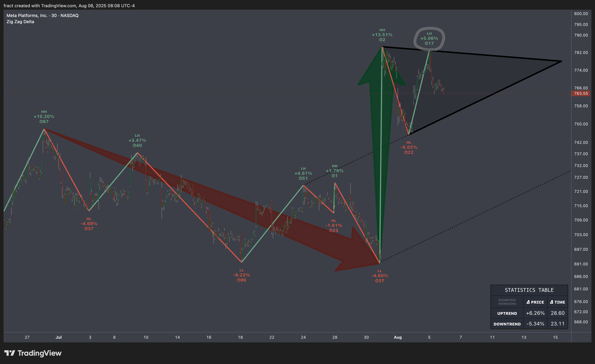This screenshot has width=595, height=364.
Task: Click the Meta Platforms, Inc. symbol title
Action: (x=43, y=15)
